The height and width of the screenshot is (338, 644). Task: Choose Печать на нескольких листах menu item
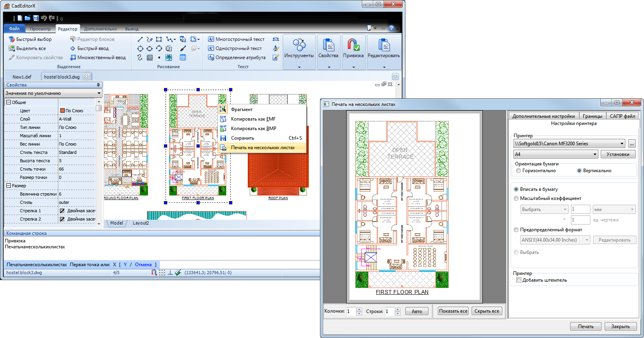click(263, 148)
